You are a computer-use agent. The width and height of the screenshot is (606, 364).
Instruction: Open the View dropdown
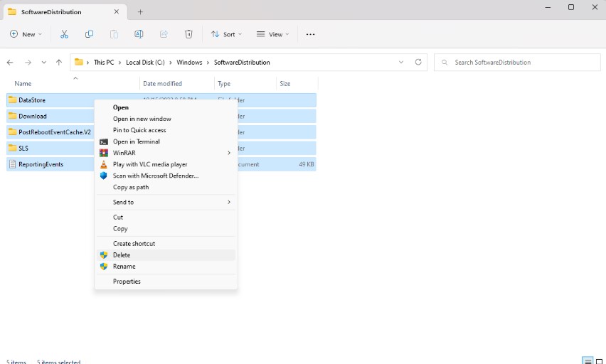coord(273,34)
